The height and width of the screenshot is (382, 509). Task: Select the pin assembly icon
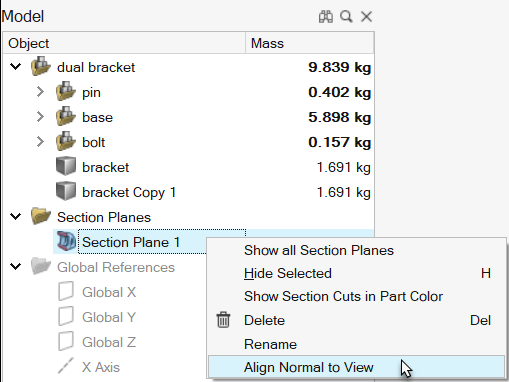click(x=66, y=92)
